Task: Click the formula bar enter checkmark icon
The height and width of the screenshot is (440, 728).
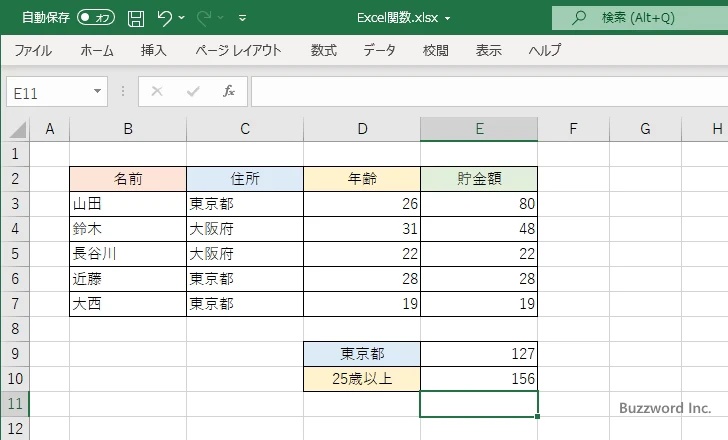Action: point(193,91)
